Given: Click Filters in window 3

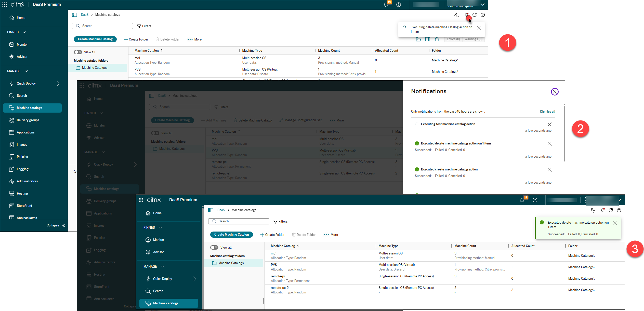Looking at the screenshot, I should 281,221.
